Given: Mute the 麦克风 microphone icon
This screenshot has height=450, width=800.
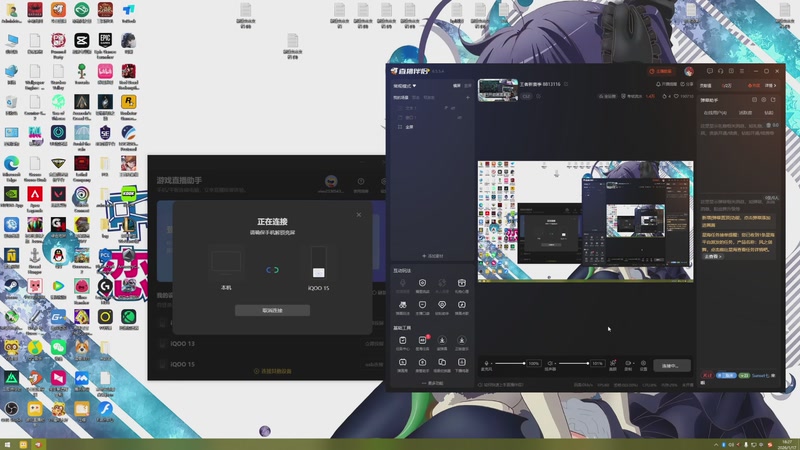Looking at the screenshot, I should pyautogui.click(x=486, y=363).
